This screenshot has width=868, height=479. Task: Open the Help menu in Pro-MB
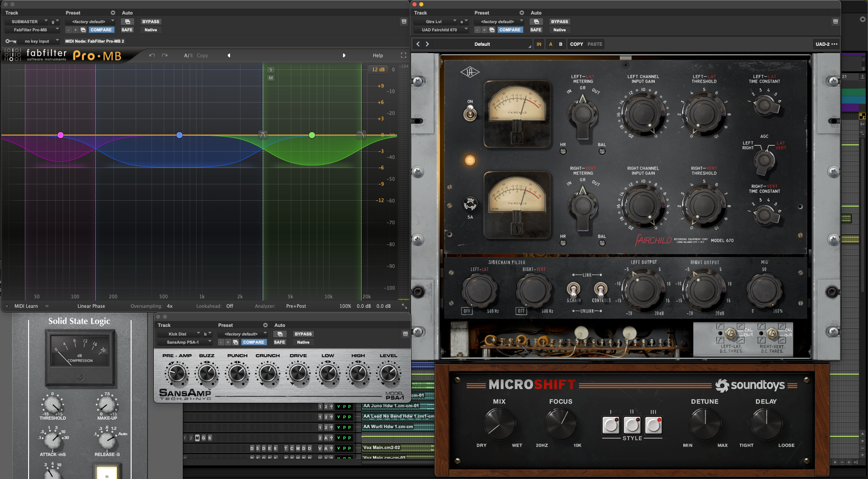(x=378, y=55)
